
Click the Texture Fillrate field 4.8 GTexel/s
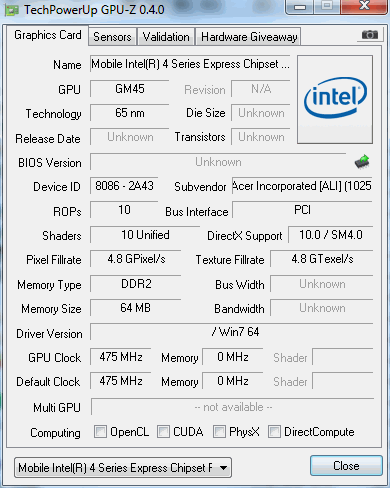[x=322, y=259]
